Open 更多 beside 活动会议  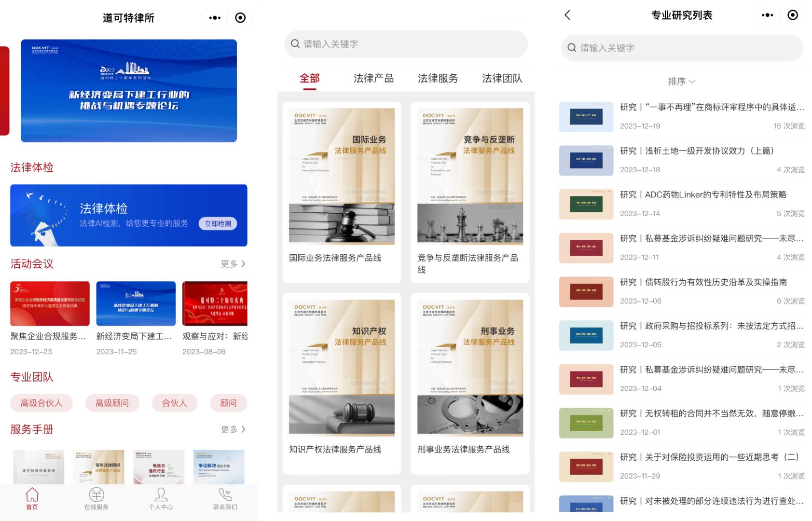pyautogui.click(x=234, y=264)
